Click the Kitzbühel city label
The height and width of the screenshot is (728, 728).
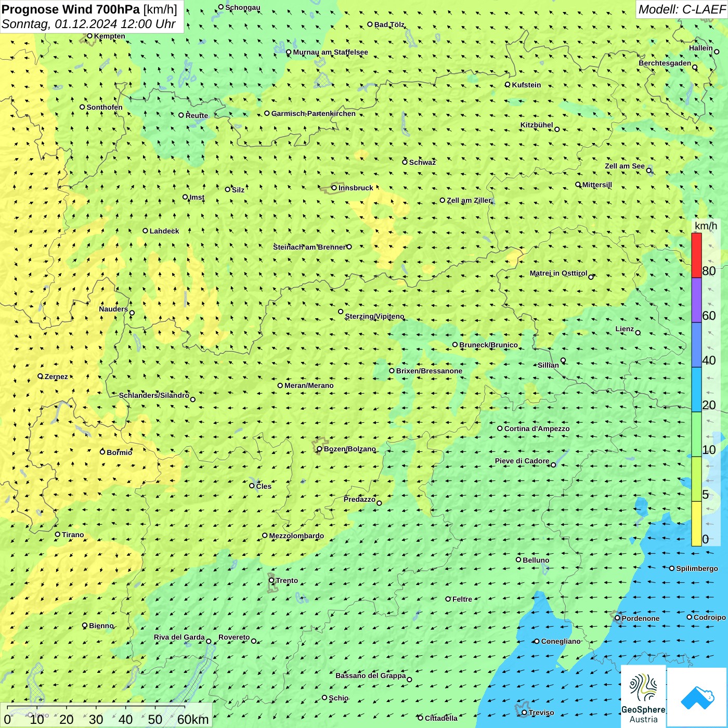point(537,125)
